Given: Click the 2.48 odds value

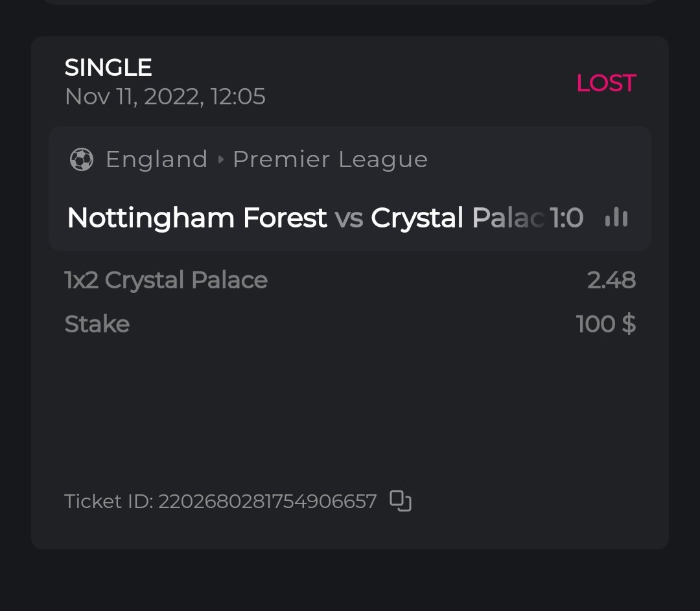Looking at the screenshot, I should point(611,280).
